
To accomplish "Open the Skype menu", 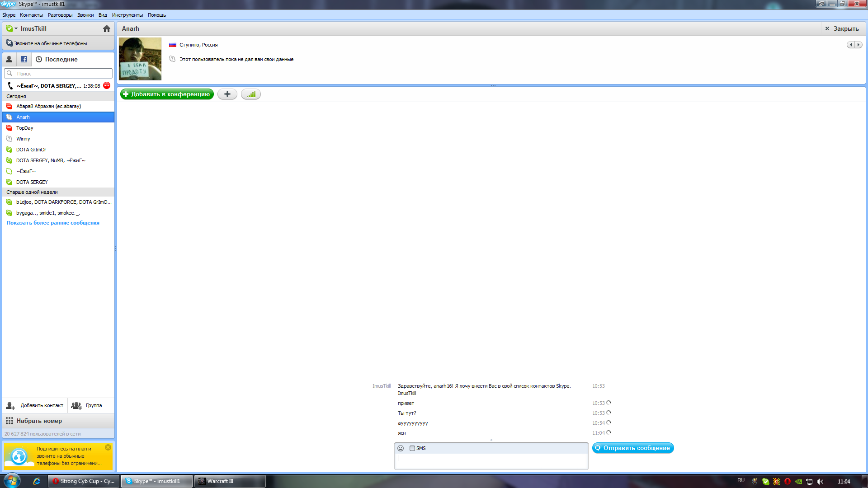I will coord(9,15).
